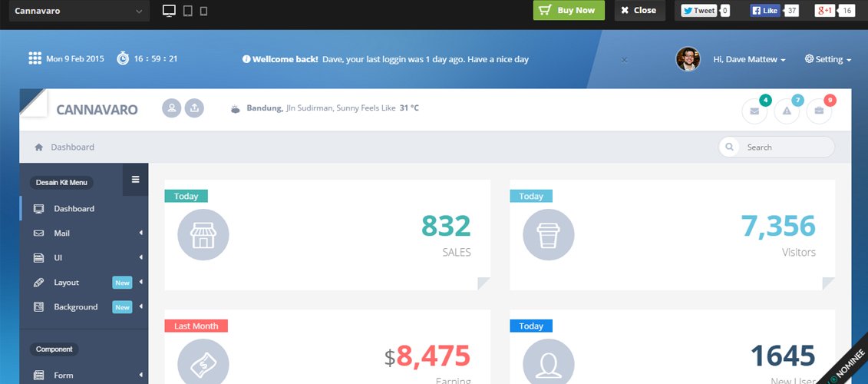The width and height of the screenshot is (868, 384).
Task: Click the green Buy Now button
Action: point(569,11)
